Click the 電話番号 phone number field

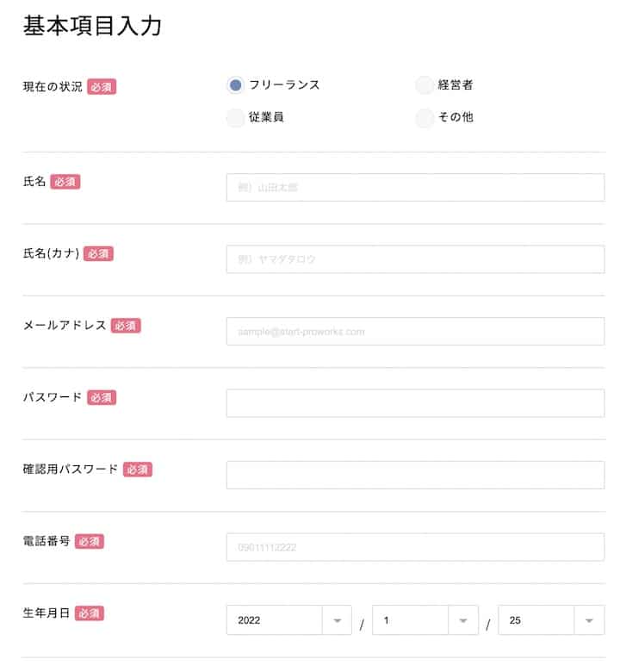pos(415,547)
